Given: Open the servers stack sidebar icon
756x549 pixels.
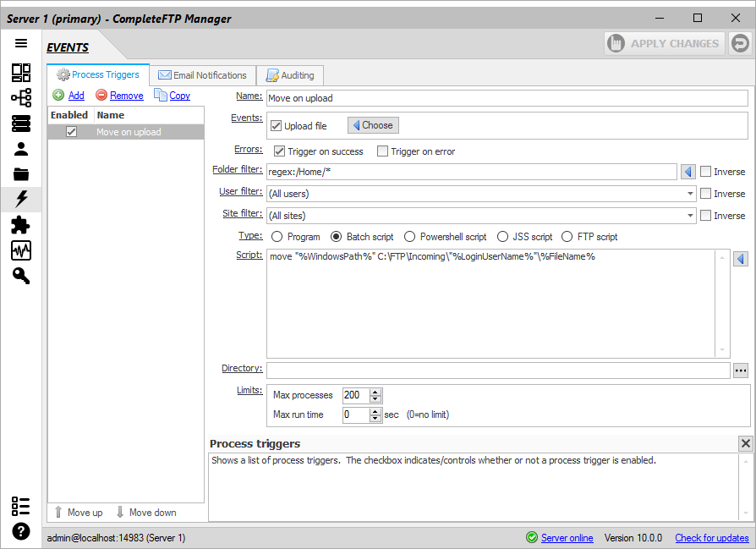Looking at the screenshot, I should pos(21,124).
